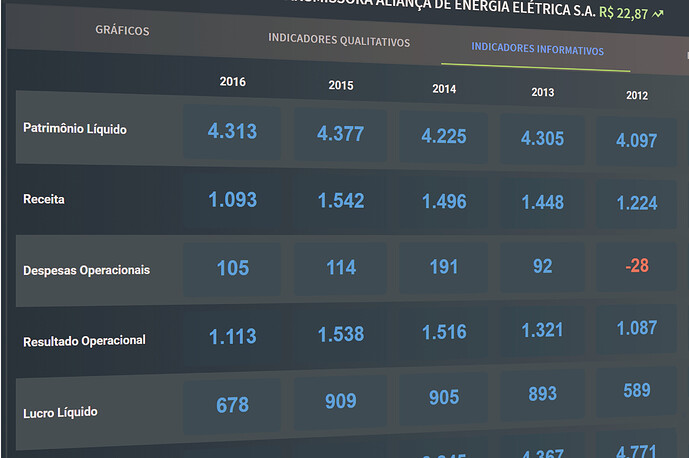Click Receita value 1.496
This screenshot has width=689, height=458.
point(444,202)
